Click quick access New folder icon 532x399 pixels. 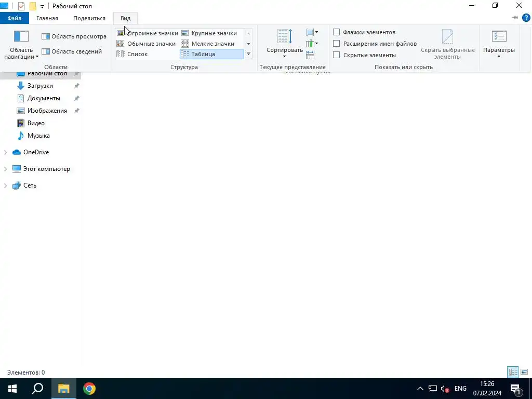33,6
